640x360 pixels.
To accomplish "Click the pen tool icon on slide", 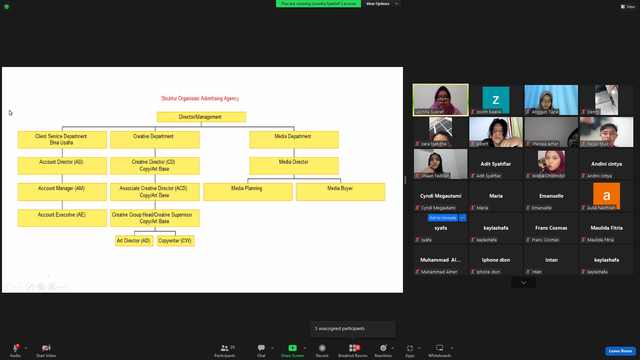I will click(30, 287).
